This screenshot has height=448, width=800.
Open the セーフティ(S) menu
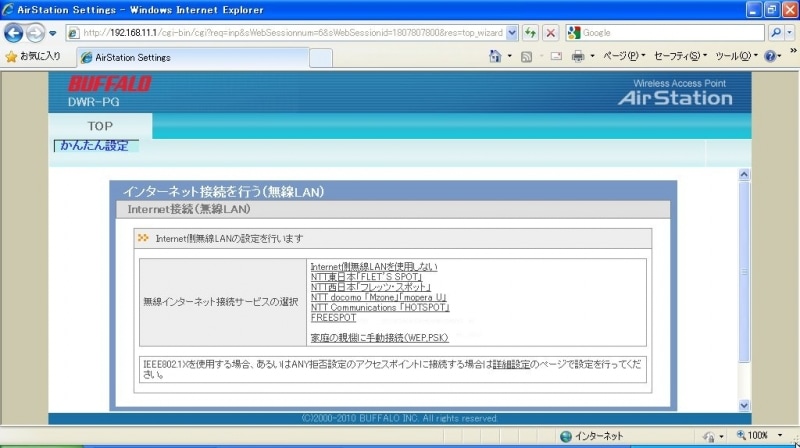(x=680, y=56)
